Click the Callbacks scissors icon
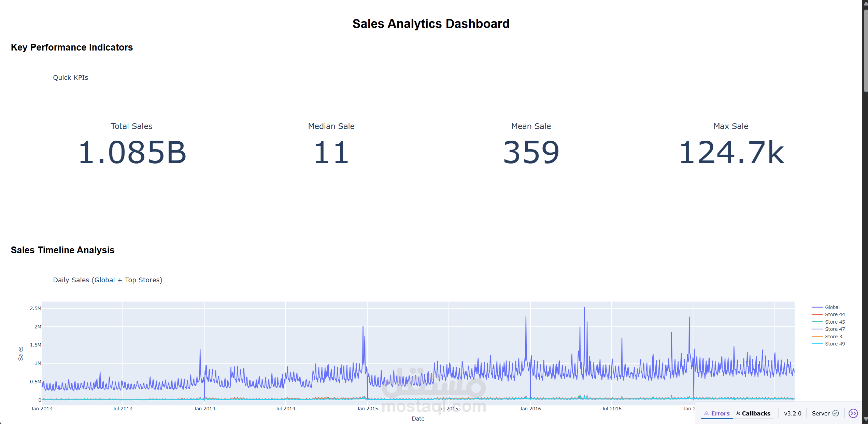This screenshot has height=424, width=868. pyautogui.click(x=737, y=413)
